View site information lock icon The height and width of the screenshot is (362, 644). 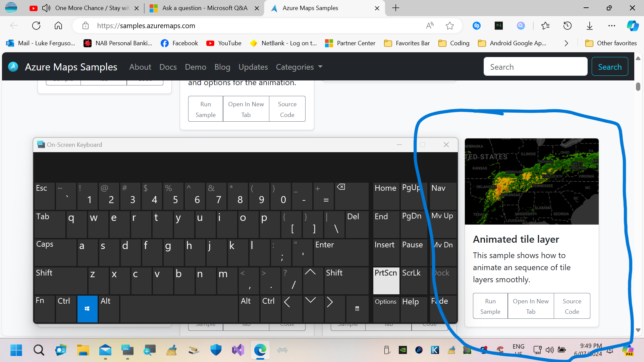pyautogui.click(x=86, y=26)
